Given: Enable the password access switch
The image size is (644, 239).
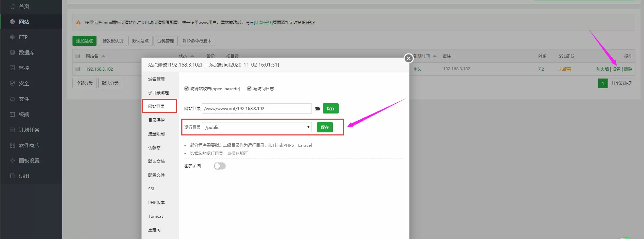Looking at the screenshot, I should [219, 166].
